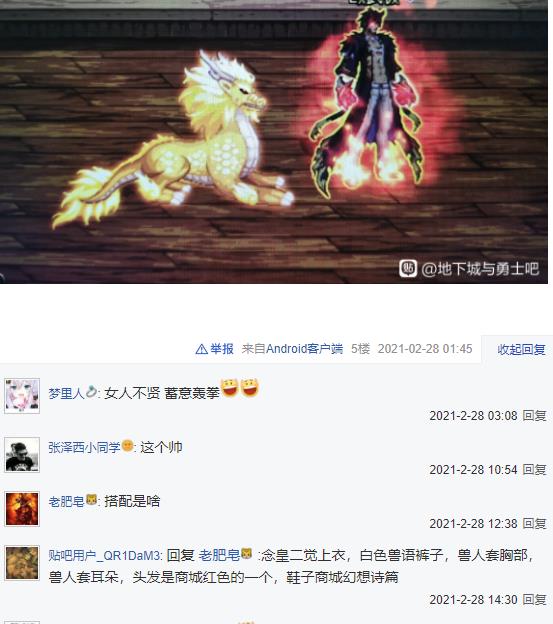553x624 pixels.
Task: Click the orange badge beside 张泽西小同学
Action: pyautogui.click(x=127, y=445)
